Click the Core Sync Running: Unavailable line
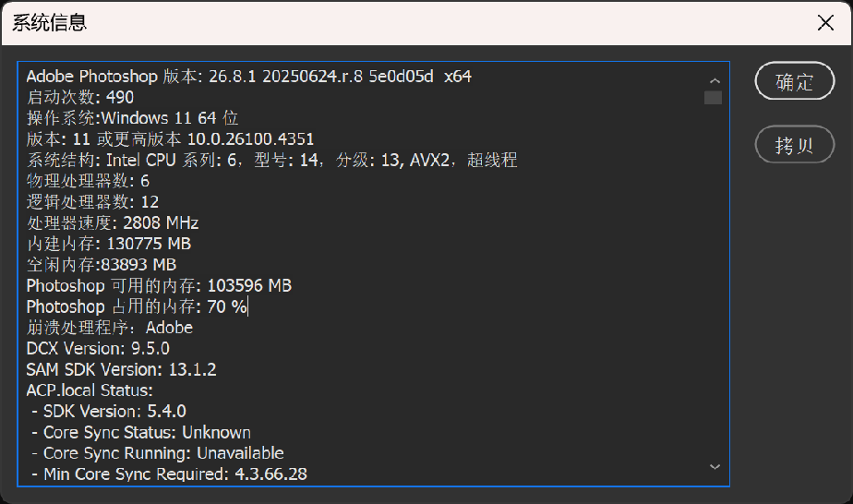 click(x=158, y=453)
